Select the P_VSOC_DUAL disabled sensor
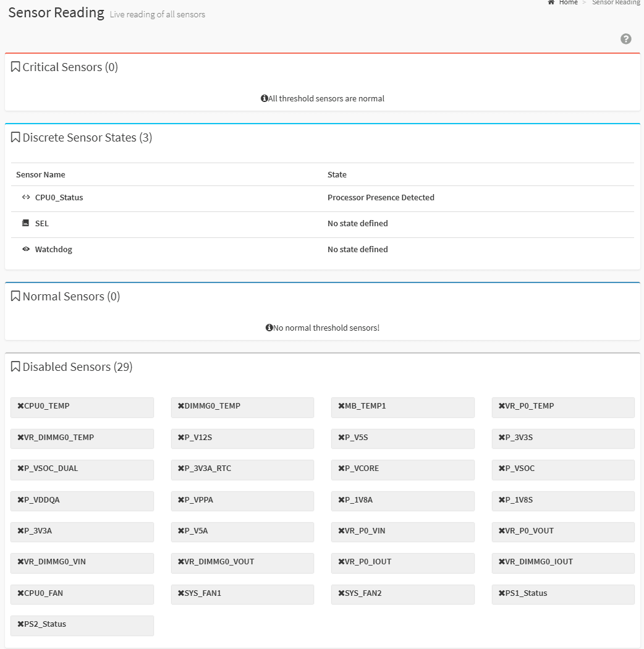Screen dimensions: 644x649 tap(82, 470)
